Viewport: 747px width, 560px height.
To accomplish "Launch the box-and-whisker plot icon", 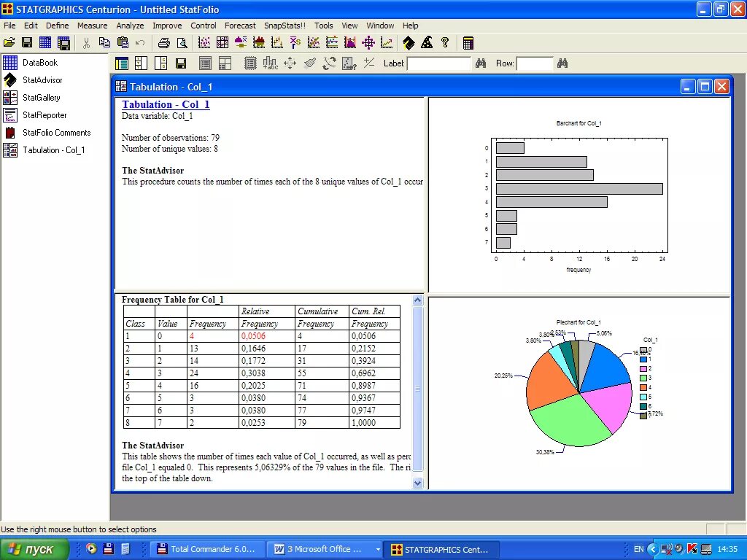I will [241, 43].
